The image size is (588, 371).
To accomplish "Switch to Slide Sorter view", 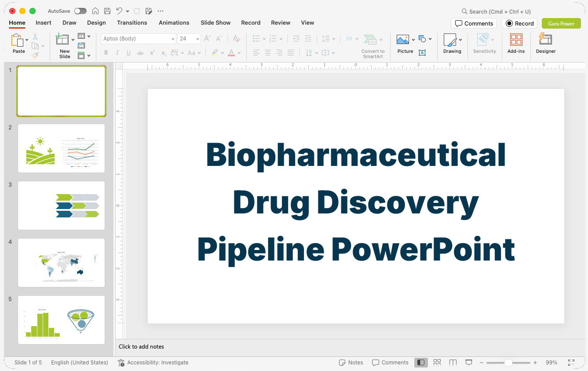I will point(437,363).
